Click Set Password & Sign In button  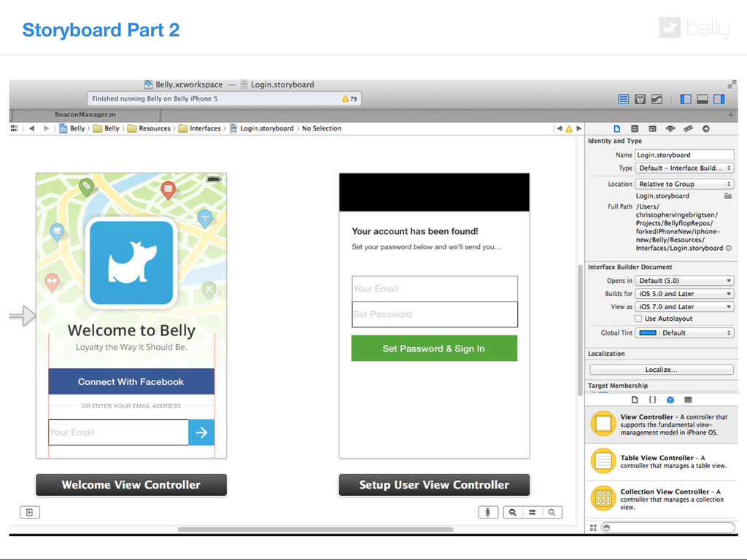[x=434, y=348]
